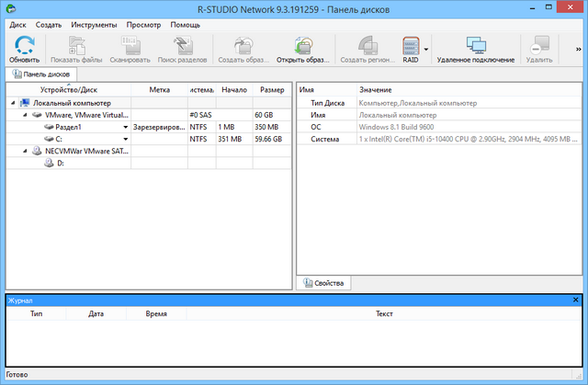This screenshot has width=588, height=385.
Task: Collapse the Локальный компьютер tree node
Action: (12, 103)
